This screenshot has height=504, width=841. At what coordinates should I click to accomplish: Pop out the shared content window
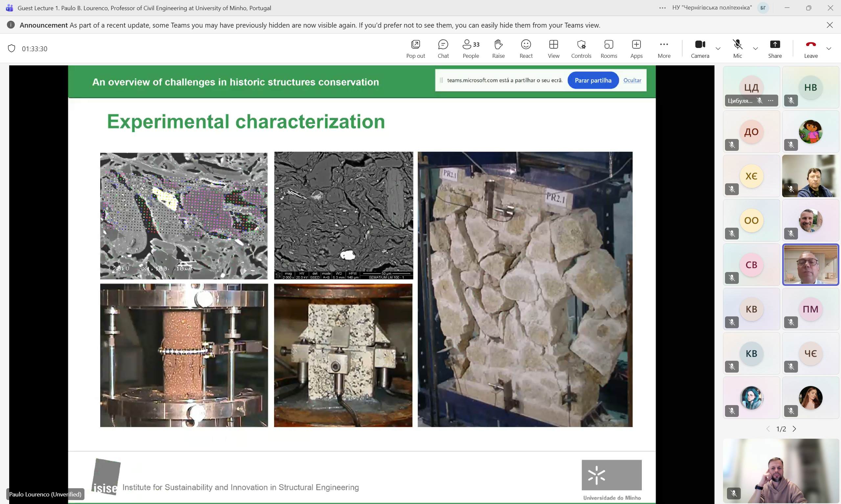click(x=415, y=49)
